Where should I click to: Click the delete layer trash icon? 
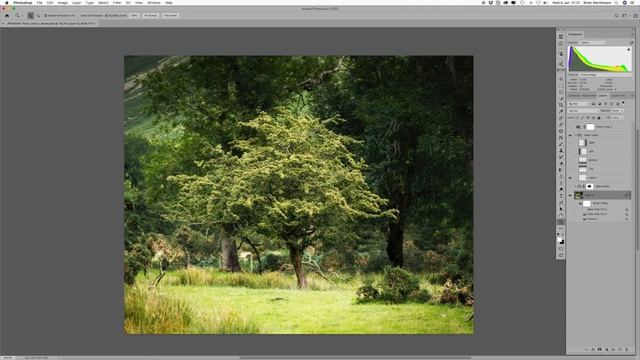click(x=627, y=349)
